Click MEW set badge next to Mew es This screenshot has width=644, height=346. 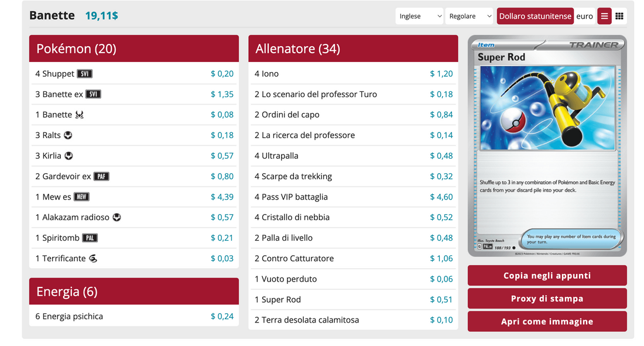coord(81,197)
